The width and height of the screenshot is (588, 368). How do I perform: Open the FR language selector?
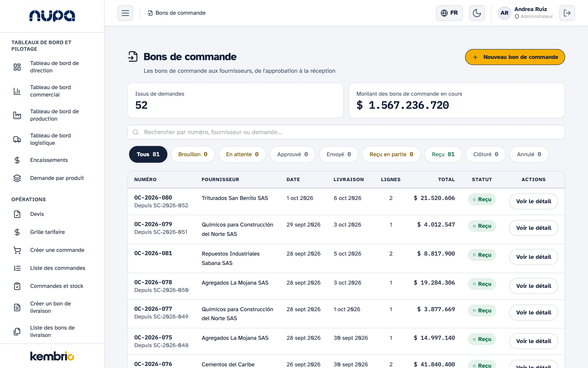[449, 13]
